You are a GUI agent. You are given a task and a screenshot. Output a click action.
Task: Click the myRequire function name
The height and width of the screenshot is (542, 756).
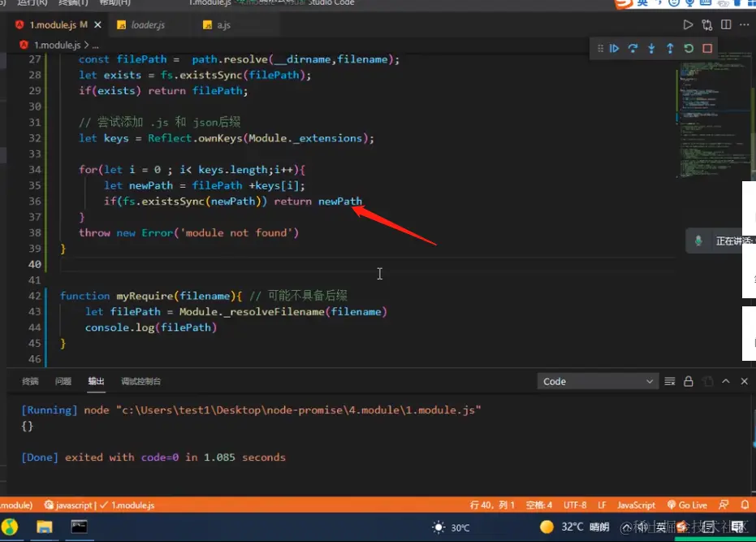tap(145, 296)
